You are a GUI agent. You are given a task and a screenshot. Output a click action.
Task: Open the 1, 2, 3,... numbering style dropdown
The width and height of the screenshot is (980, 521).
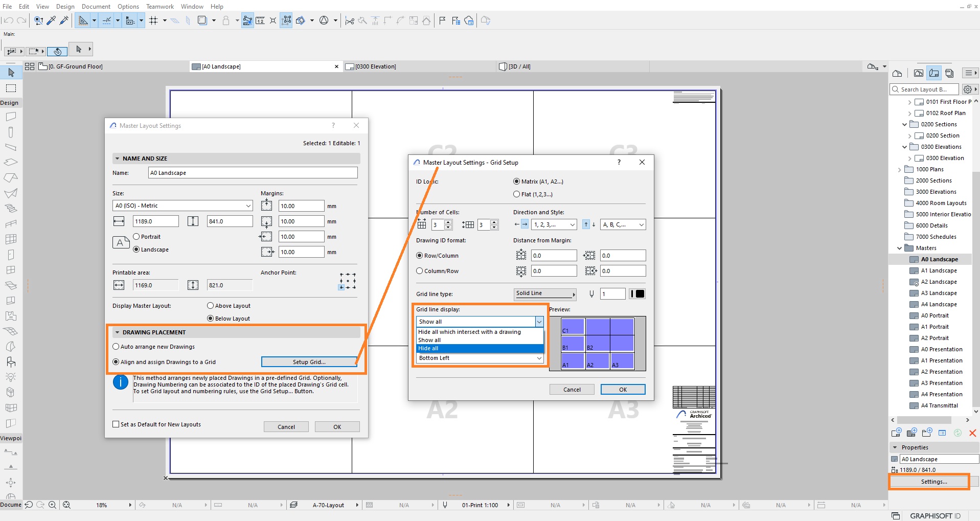tap(554, 224)
